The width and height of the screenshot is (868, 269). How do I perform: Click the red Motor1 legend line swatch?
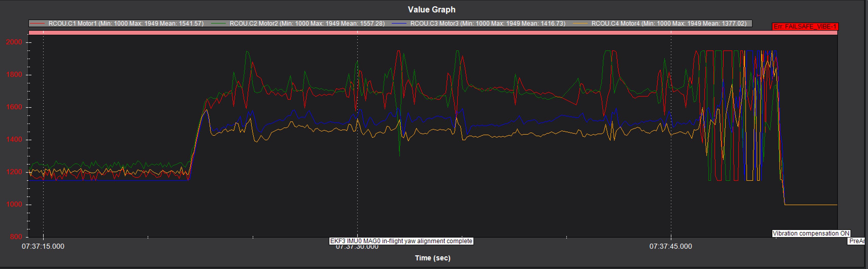click(37, 24)
